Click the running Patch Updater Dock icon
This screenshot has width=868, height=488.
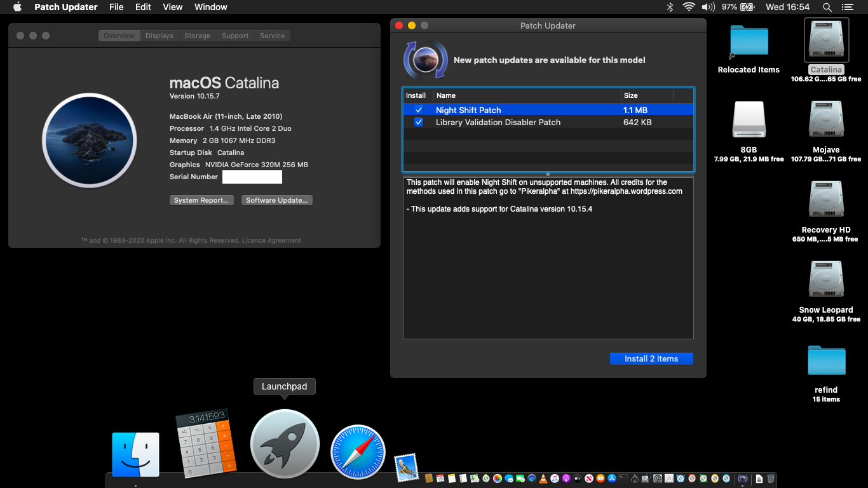(x=742, y=478)
